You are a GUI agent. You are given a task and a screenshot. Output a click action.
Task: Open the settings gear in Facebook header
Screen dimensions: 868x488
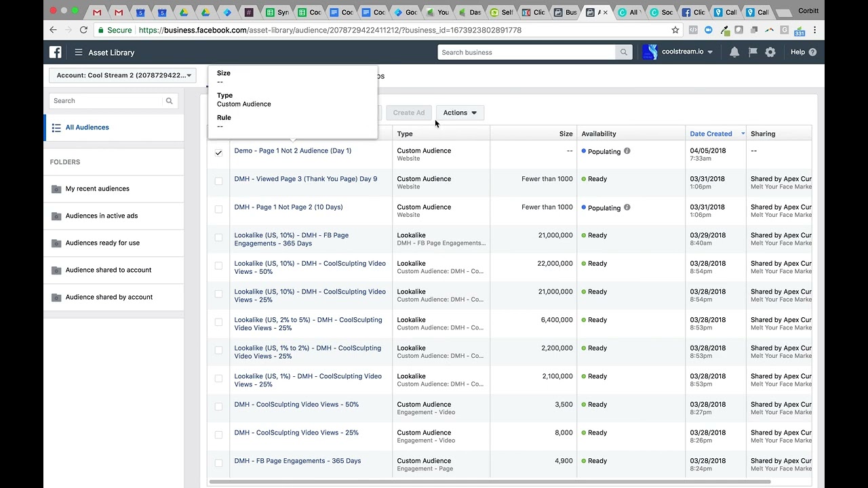click(770, 52)
